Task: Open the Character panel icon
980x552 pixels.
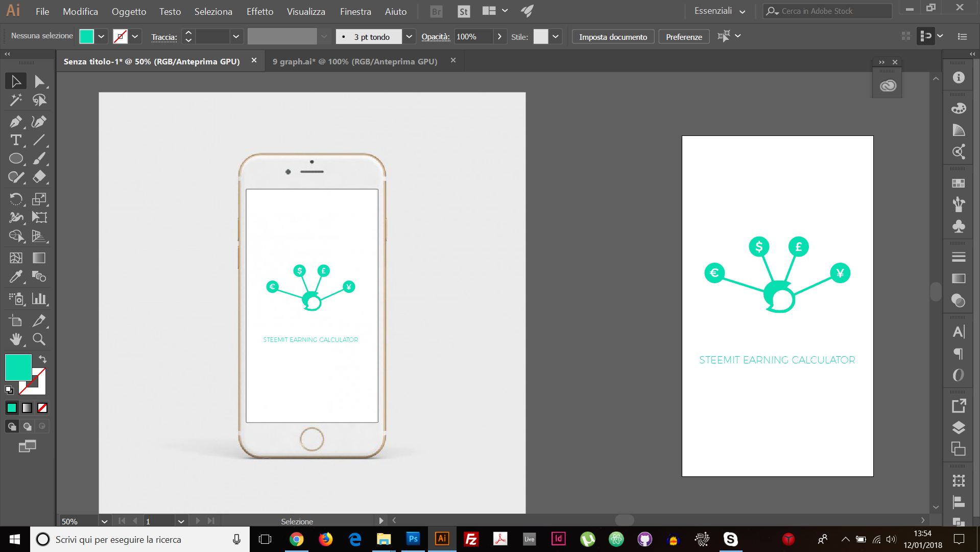Action: click(x=959, y=332)
